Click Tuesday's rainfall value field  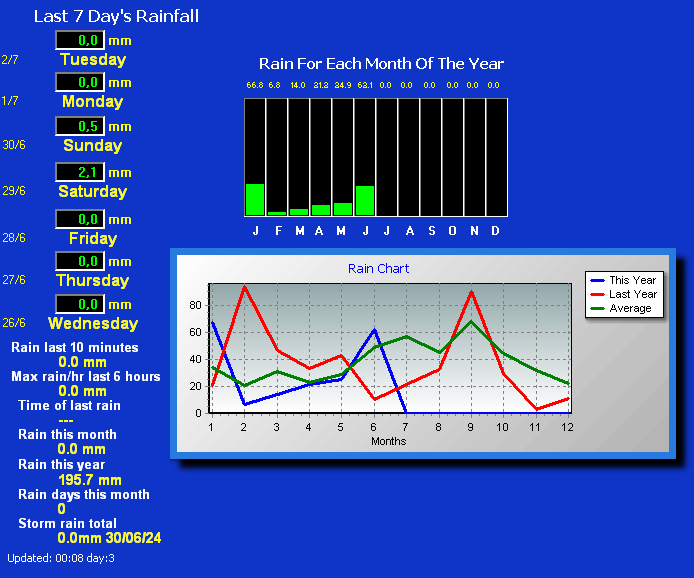(80, 40)
